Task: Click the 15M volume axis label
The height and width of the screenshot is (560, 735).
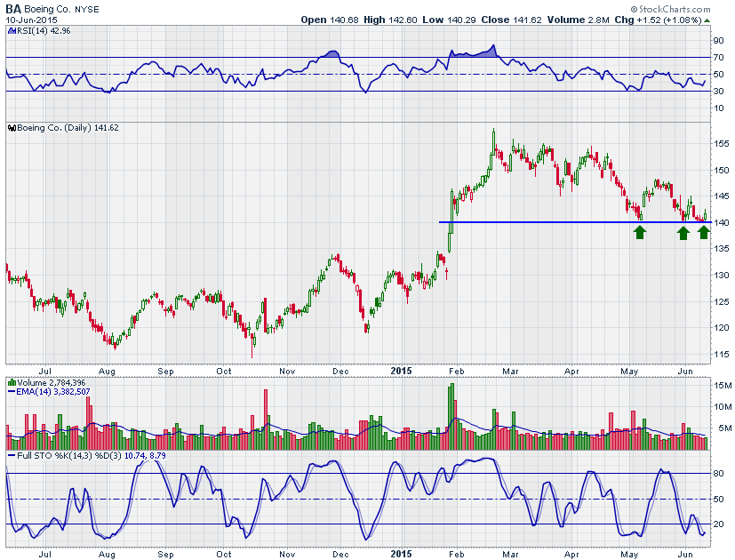Action: 723,386
